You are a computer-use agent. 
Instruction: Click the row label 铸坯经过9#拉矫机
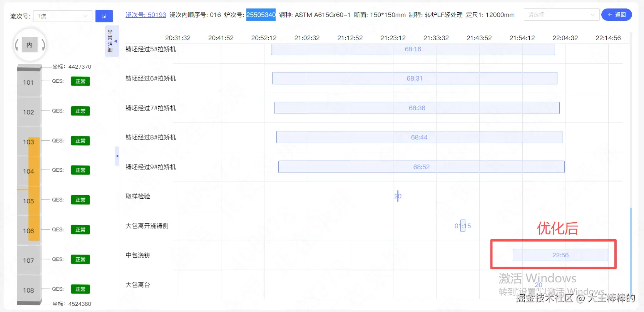click(151, 167)
